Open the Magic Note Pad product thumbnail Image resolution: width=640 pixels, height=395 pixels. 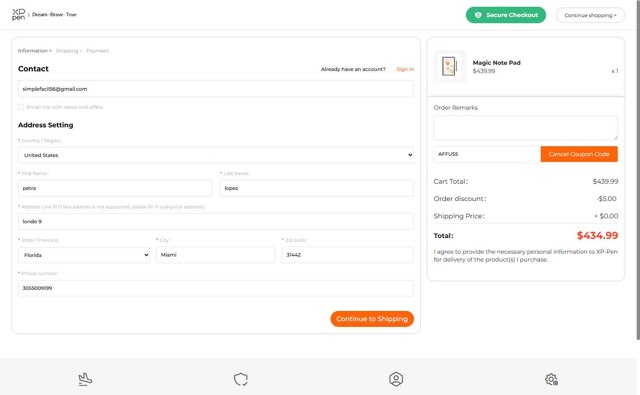(449, 67)
